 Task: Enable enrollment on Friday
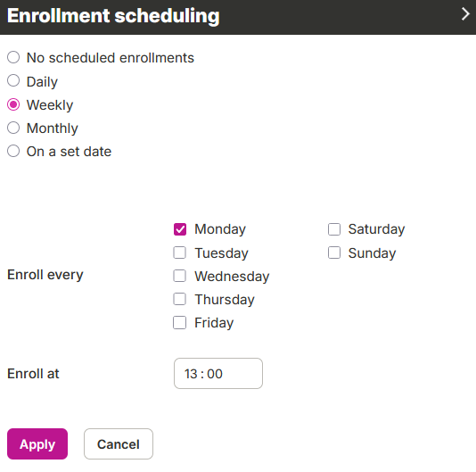[x=180, y=323]
